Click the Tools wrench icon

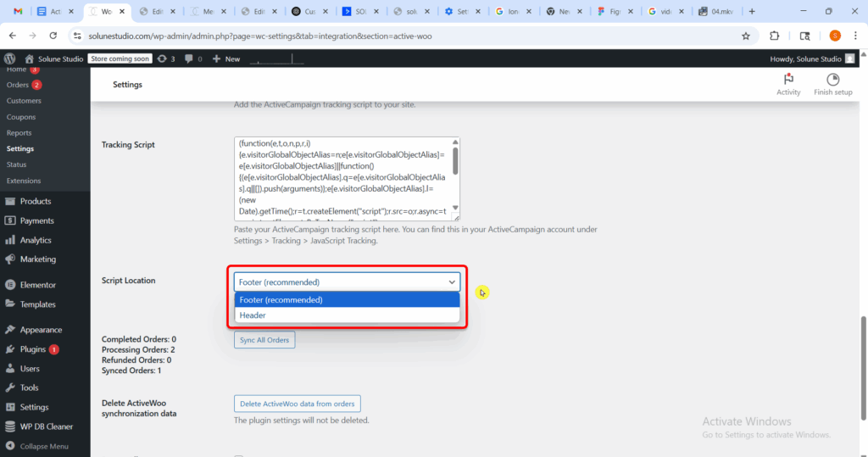point(10,387)
